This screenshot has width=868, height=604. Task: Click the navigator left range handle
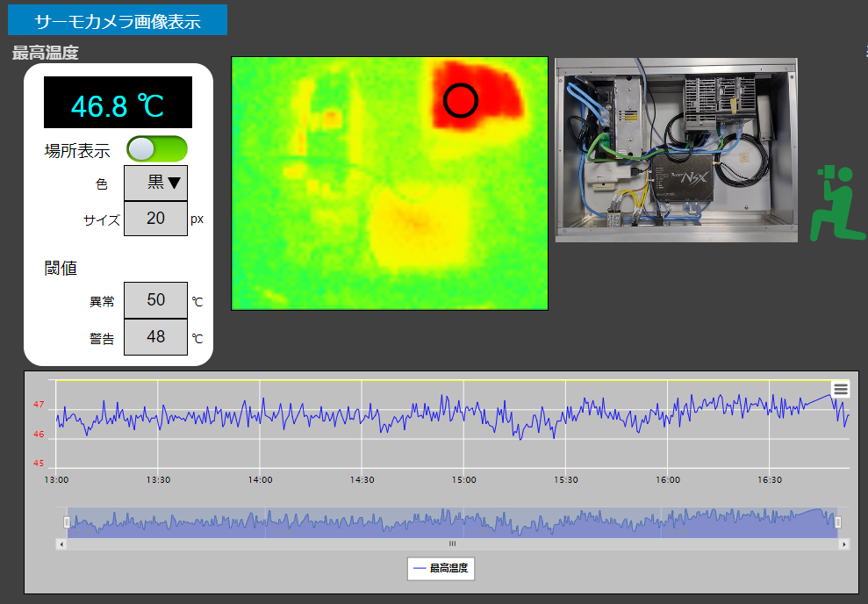pos(67,522)
